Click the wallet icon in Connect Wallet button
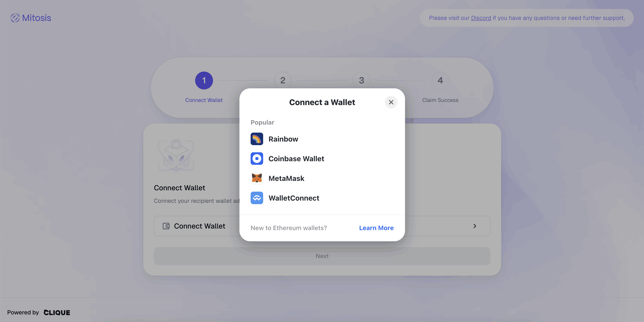 pyautogui.click(x=166, y=226)
